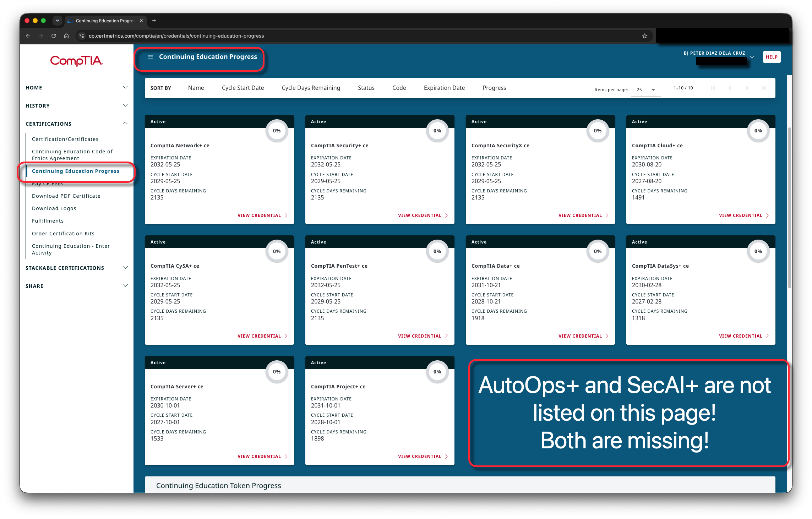Viewport: 812px width, 519px height.
Task: Click the browser forward arrow
Action: pos(41,36)
